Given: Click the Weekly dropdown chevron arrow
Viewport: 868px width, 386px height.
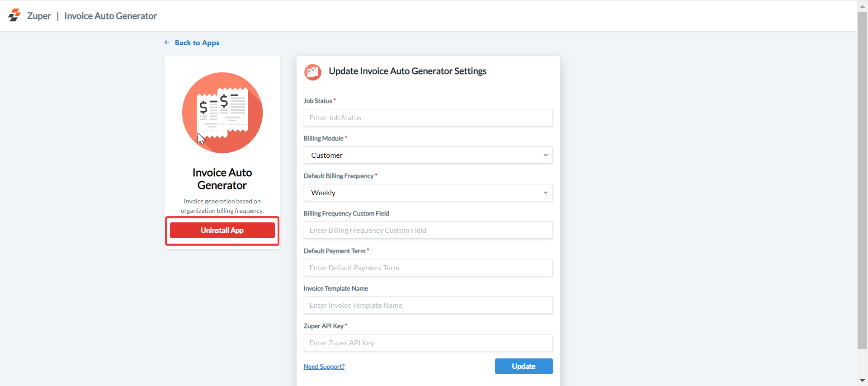Looking at the screenshot, I should click(x=545, y=193).
